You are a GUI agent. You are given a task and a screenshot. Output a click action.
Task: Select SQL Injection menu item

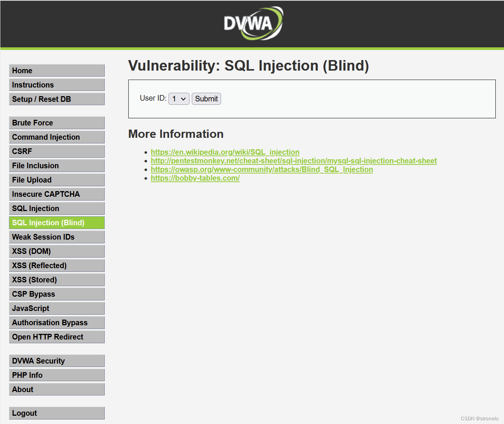tap(57, 208)
